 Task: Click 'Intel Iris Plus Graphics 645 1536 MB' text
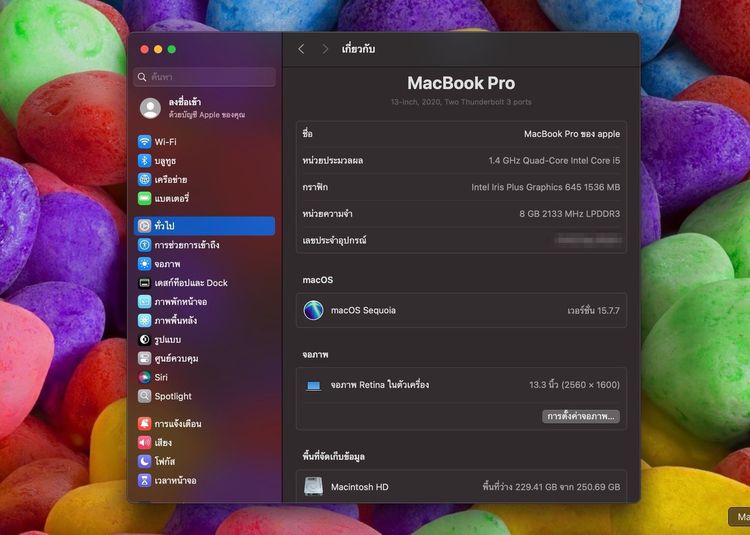tap(546, 187)
